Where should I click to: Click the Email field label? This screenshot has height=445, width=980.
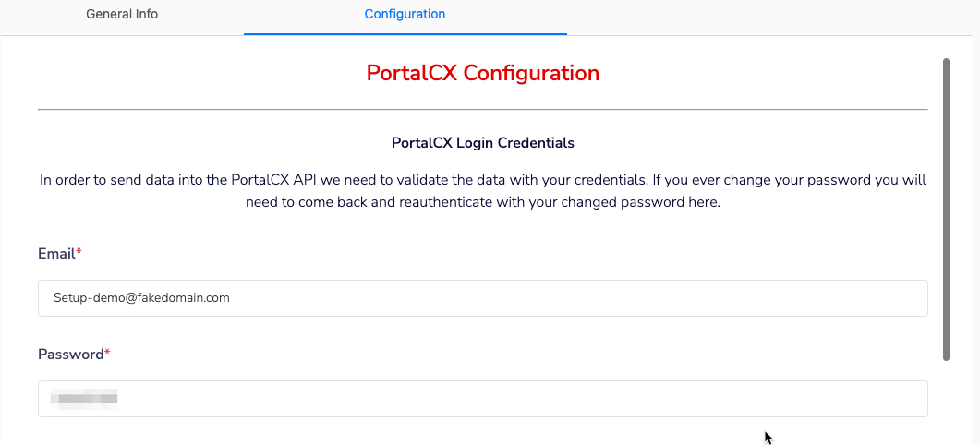(56, 254)
